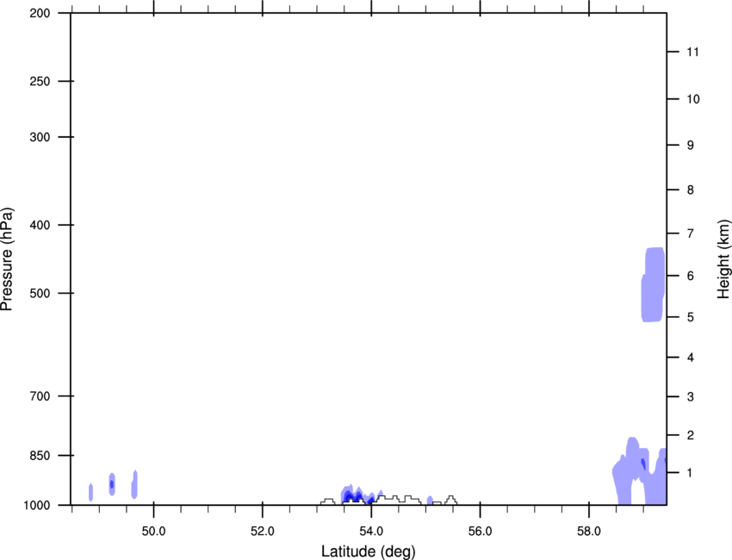Image resolution: width=732 pixels, height=560 pixels.
Task: Pick the 9 km height label
Action: 691,146
